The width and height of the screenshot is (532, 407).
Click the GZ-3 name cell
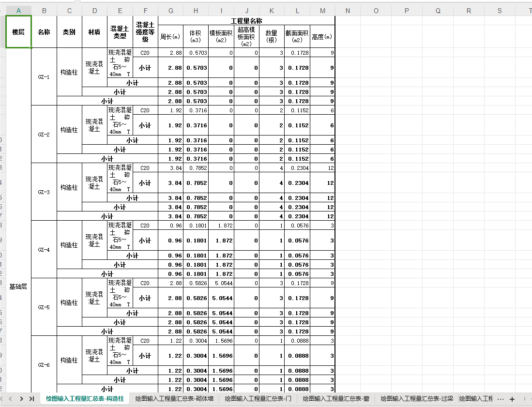click(44, 192)
